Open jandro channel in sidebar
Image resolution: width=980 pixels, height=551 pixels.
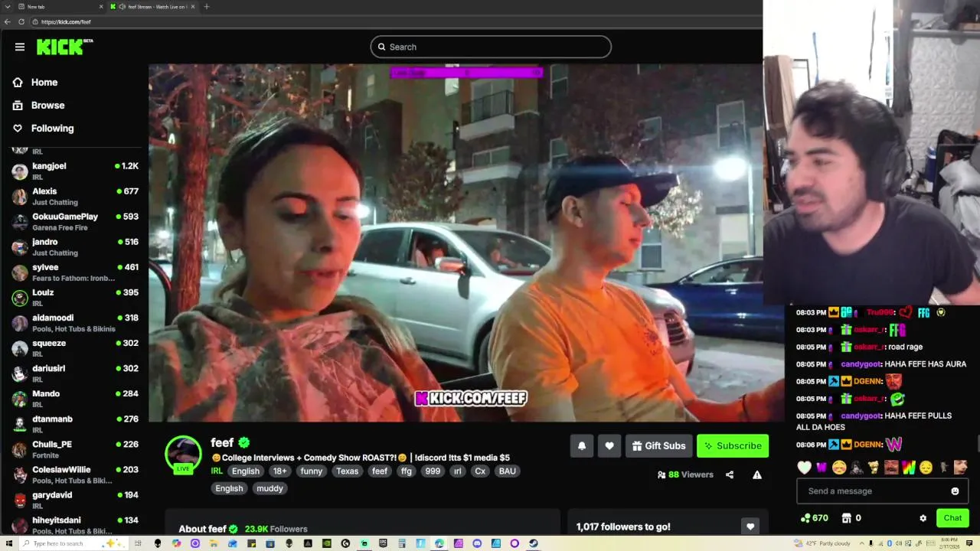(x=74, y=246)
